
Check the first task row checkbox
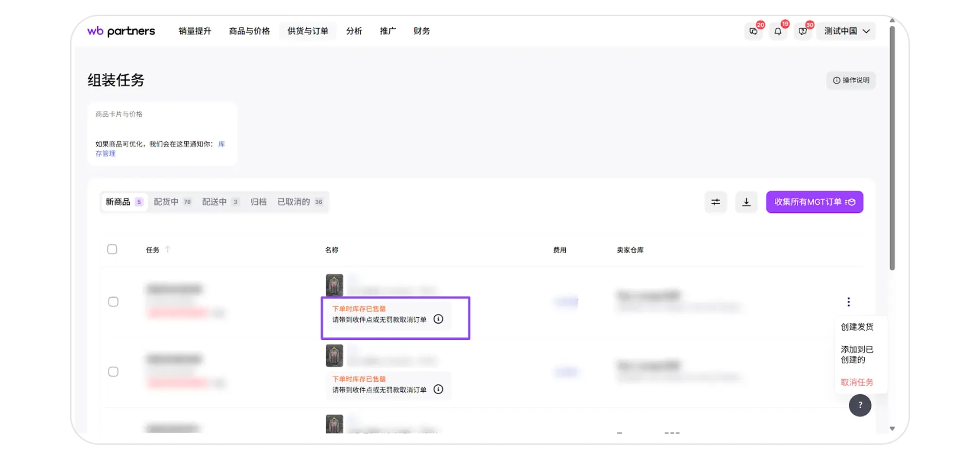pyautogui.click(x=113, y=302)
